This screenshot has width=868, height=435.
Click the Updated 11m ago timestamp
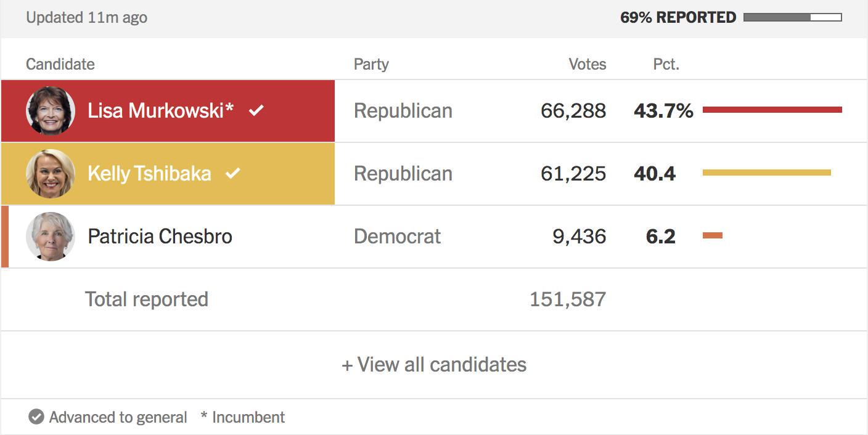[x=86, y=17]
